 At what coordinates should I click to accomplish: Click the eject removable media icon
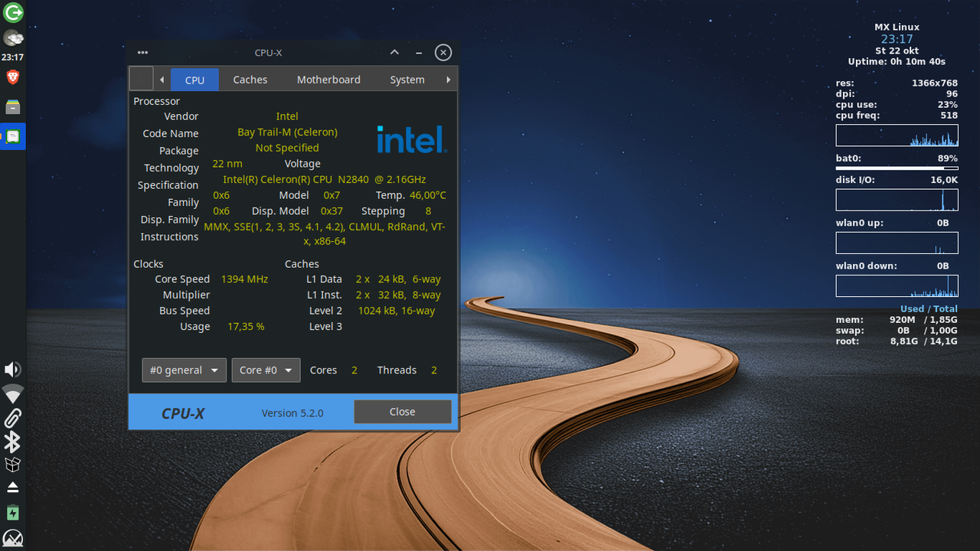12,487
